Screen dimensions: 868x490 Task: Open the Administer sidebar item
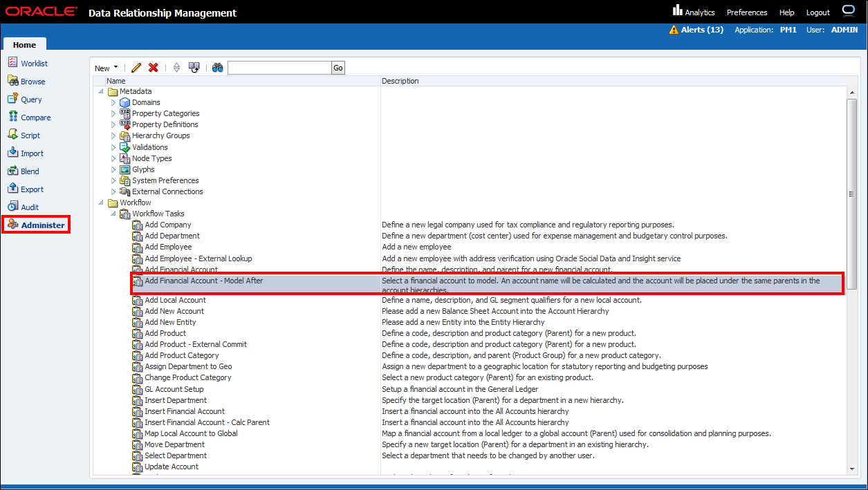pos(36,225)
